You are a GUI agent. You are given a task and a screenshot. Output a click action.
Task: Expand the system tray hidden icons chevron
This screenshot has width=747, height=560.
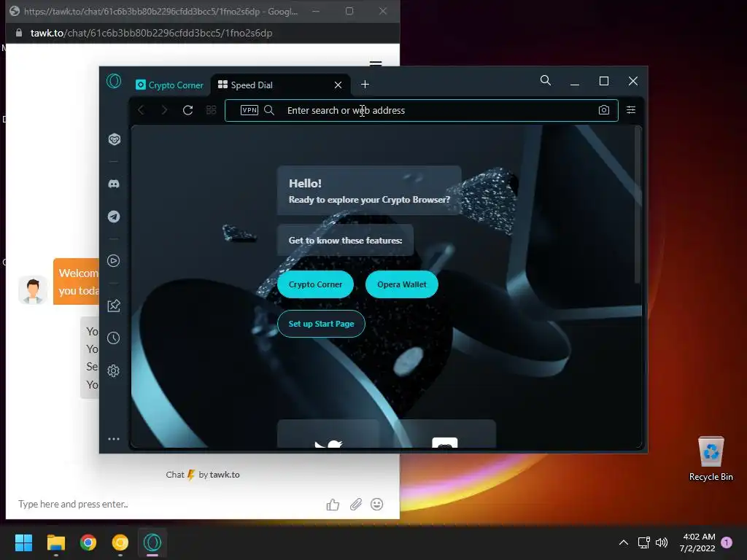pyautogui.click(x=623, y=542)
